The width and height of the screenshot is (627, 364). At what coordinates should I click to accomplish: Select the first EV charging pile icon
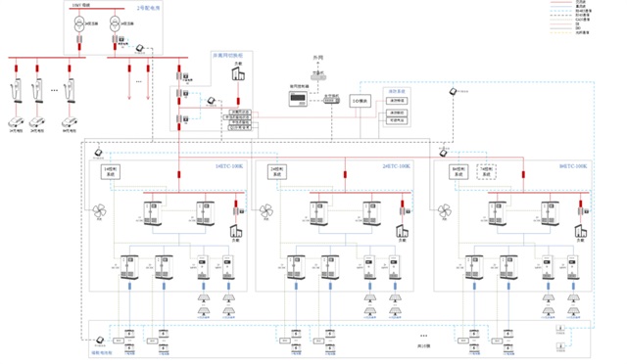coord(16,91)
